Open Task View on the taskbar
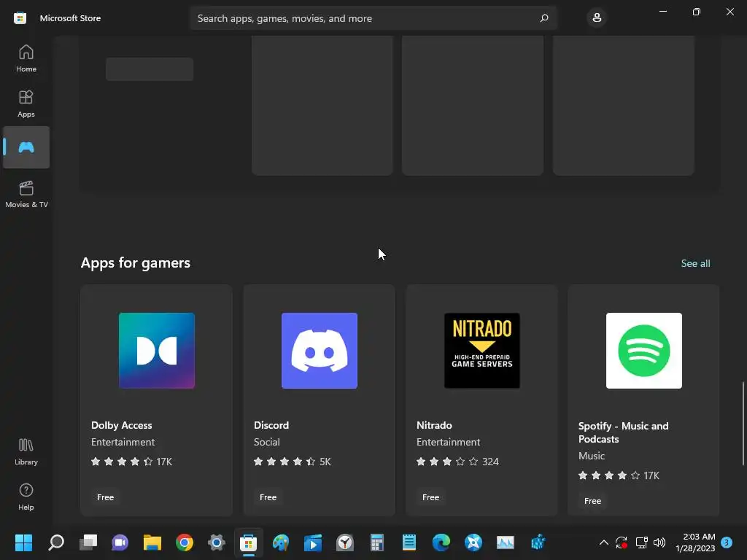Screen dimensions: 747x560 [88, 542]
